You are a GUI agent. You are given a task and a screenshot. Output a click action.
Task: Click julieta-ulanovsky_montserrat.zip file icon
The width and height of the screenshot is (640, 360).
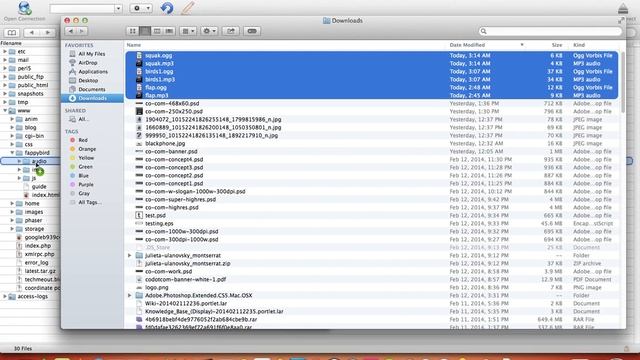click(139, 264)
